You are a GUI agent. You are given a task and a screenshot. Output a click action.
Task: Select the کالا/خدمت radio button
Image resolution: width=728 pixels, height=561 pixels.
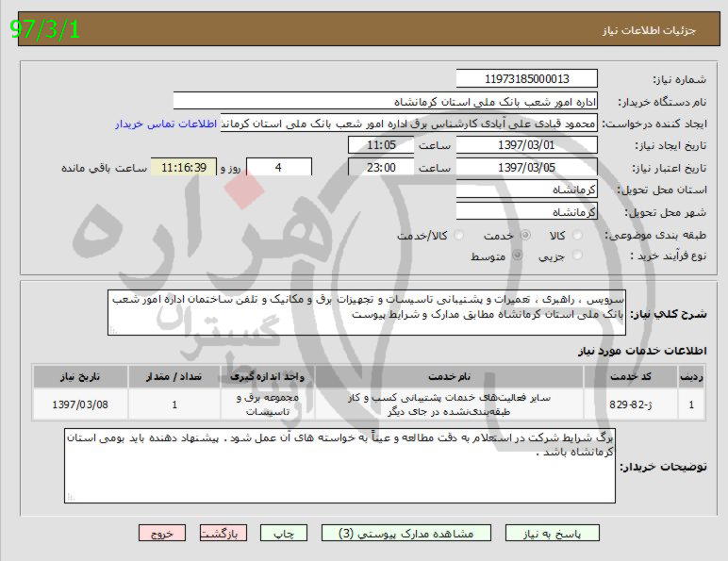coord(458,236)
